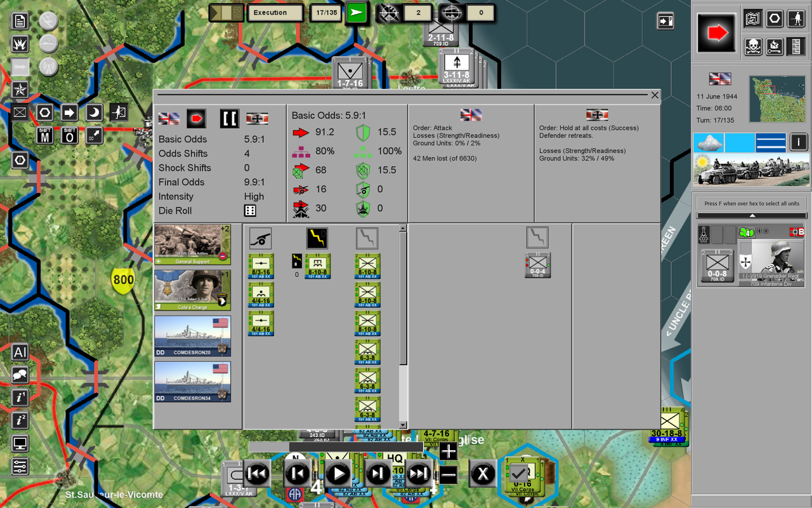The image size is (812, 508).
Task: Select the Cole's Charge card
Action: point(192,290)
